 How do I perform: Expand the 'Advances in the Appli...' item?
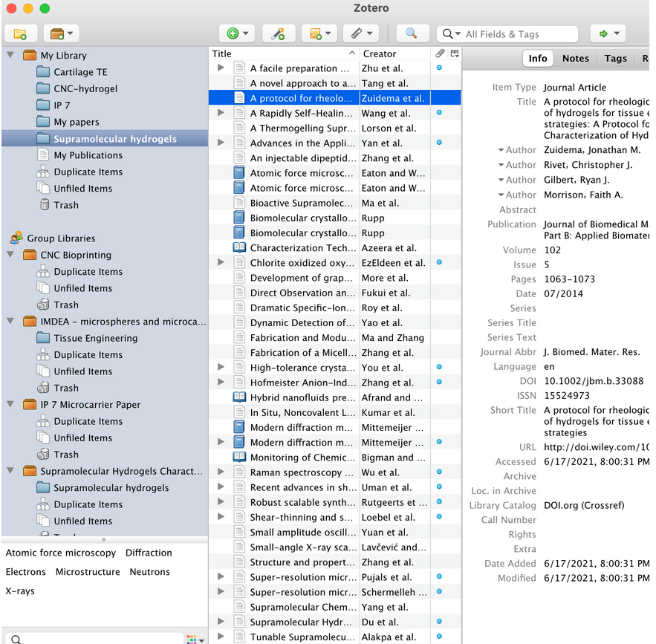(221, 143)
